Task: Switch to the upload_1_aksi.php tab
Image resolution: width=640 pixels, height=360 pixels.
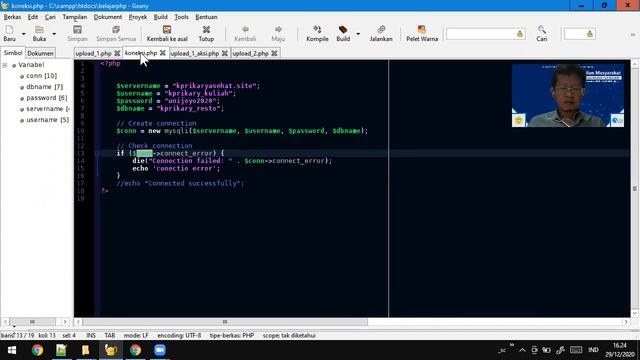Action: tap(195, 53)
